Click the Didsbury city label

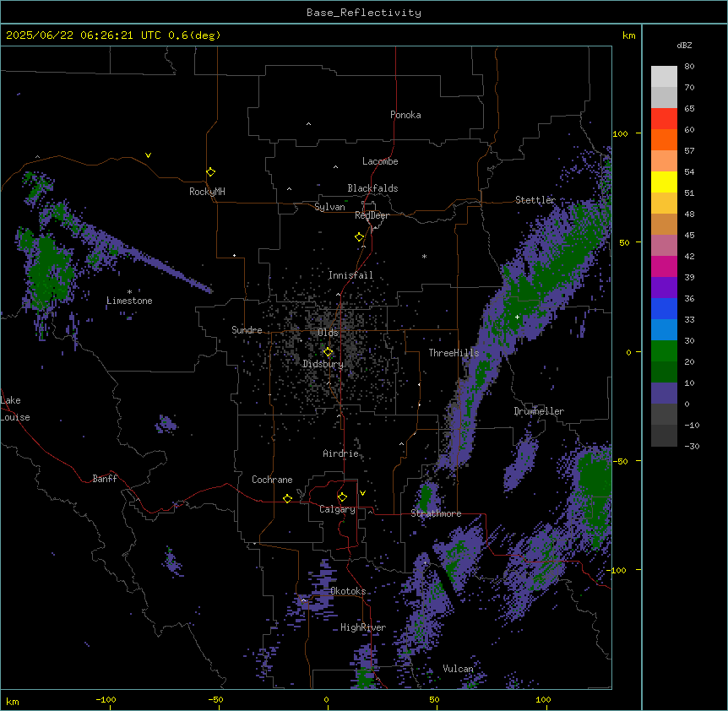[323, 364]
